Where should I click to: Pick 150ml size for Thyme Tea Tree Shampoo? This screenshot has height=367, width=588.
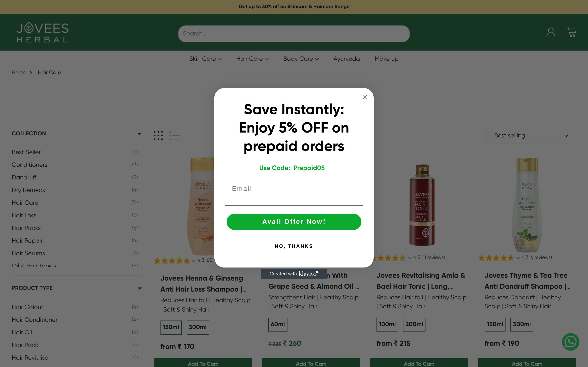point(495,324)
